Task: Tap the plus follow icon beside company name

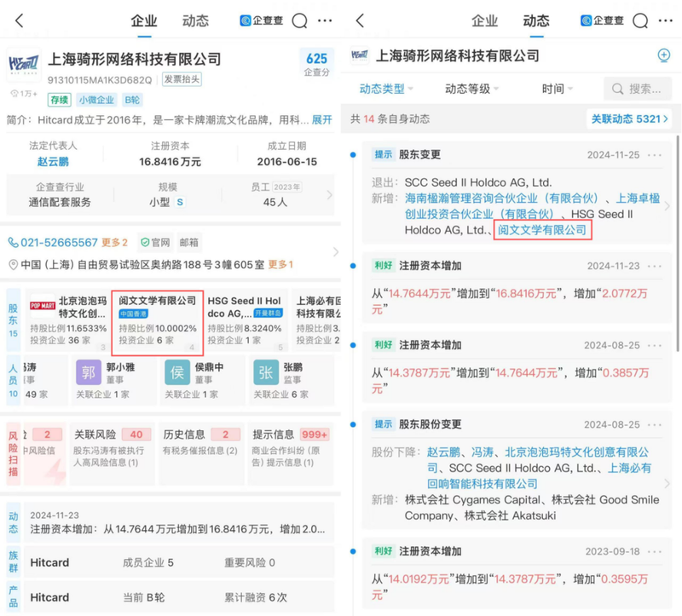Action: pos(664,55)
